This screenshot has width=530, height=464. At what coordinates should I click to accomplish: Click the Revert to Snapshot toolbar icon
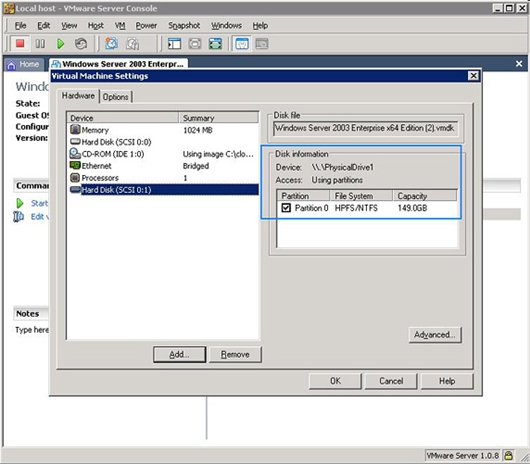coord(132,44)
